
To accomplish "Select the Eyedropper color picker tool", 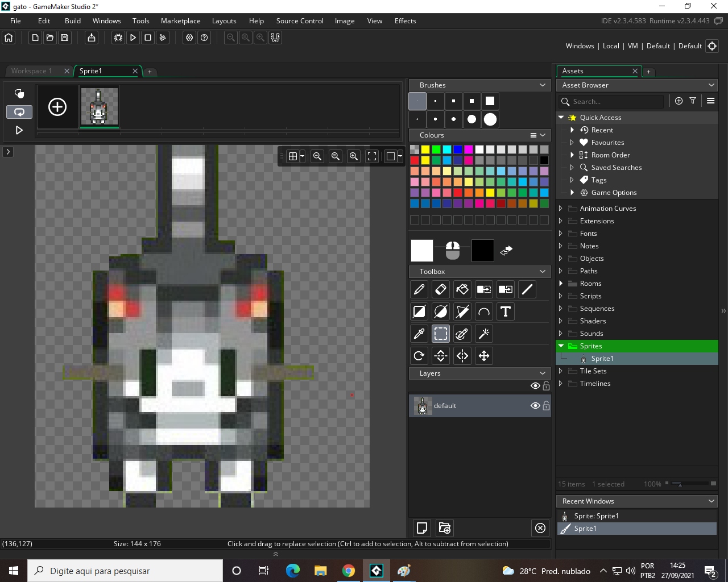I will click(x=419, y=334).
